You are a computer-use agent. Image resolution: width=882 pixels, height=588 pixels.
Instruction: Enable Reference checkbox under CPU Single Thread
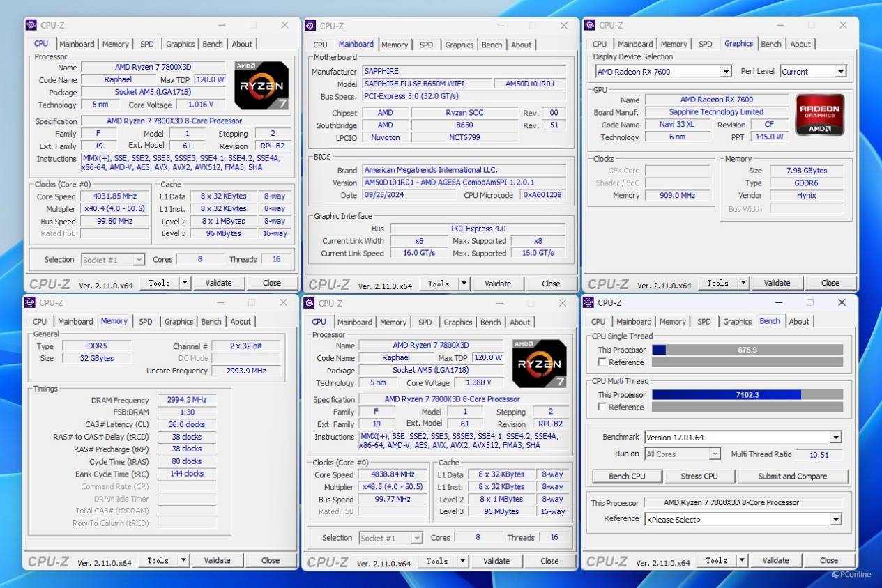[602, 362]
